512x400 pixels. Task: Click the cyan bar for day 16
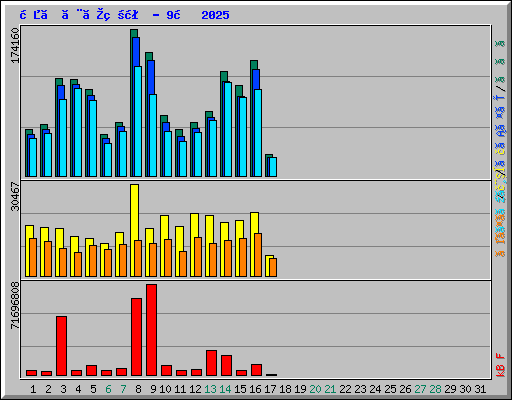[x=258, y=133]
